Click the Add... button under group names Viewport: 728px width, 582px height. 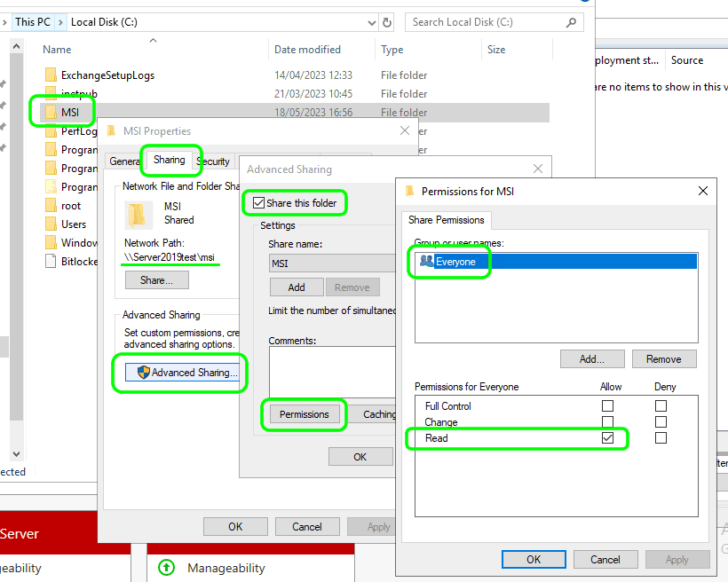(592, 359)
